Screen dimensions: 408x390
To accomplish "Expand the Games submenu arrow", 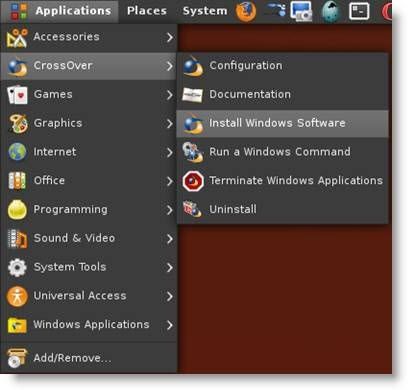I will (x=170, y=95).
